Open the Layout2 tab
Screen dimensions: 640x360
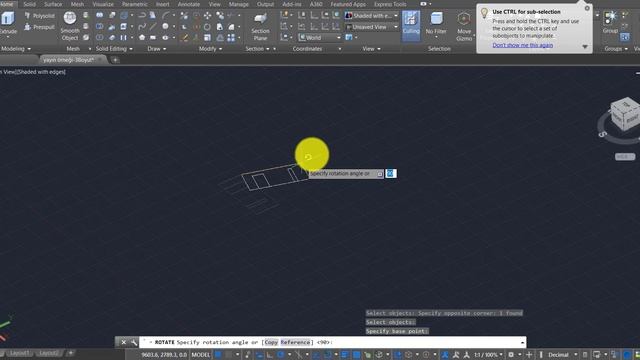pos(49,353)
